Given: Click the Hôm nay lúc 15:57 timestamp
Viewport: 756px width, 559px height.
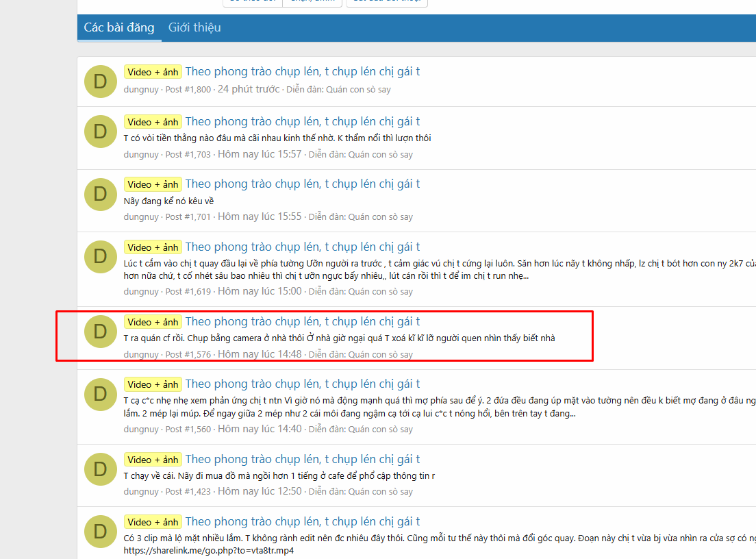Looking at the screenshot, I should coord(260,154).
